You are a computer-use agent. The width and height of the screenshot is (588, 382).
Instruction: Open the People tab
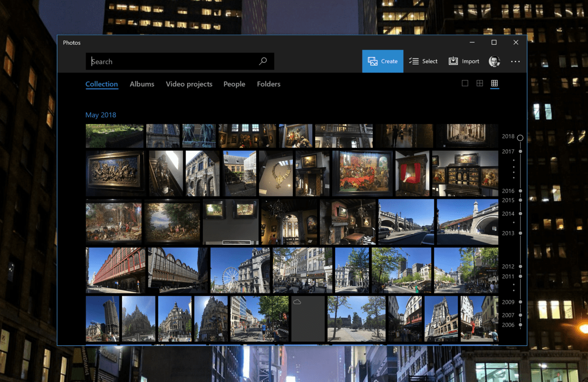point(235,84)
